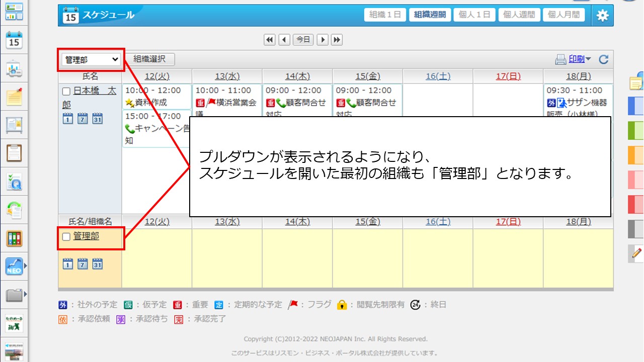Click the pencil edit icon at right edge
Screen dimensions: 644x362
click(636, 254)
